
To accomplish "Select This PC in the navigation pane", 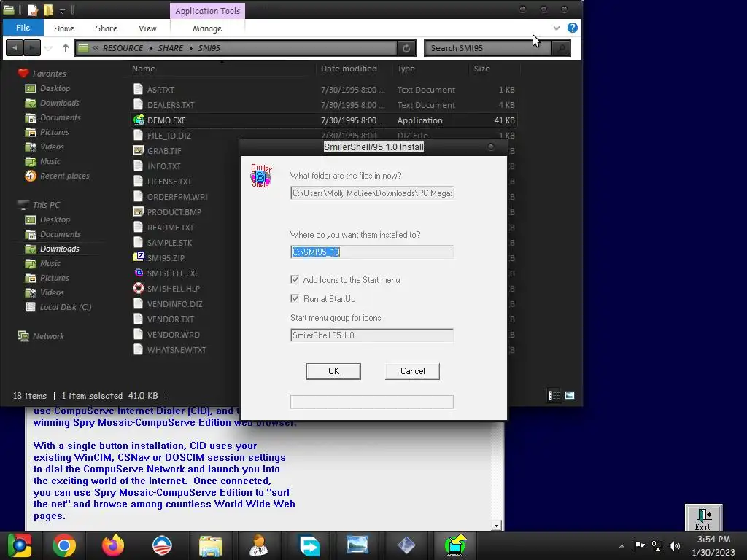I will click(x=46, y=205).
